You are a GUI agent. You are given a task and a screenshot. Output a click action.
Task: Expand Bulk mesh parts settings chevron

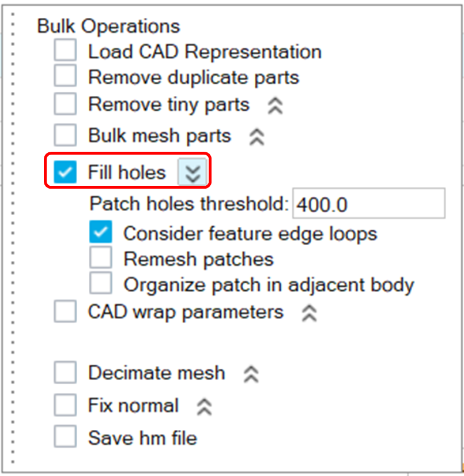coord(256,137)
